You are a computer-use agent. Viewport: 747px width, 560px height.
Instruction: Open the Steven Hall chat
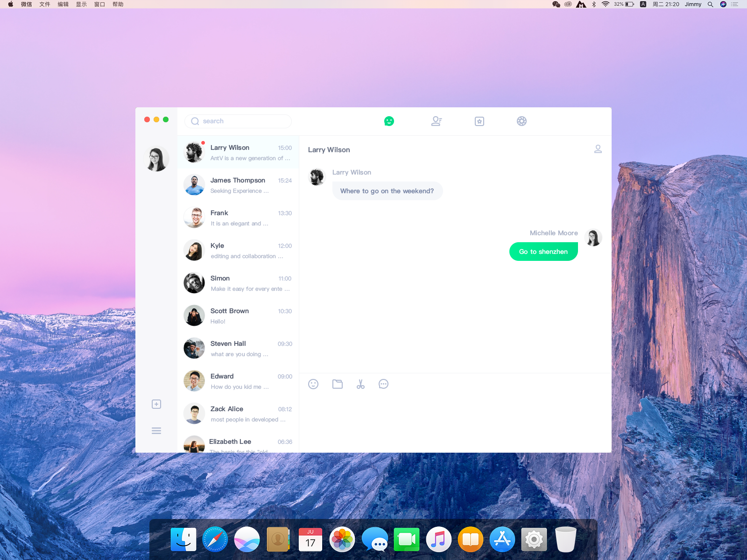238,349
